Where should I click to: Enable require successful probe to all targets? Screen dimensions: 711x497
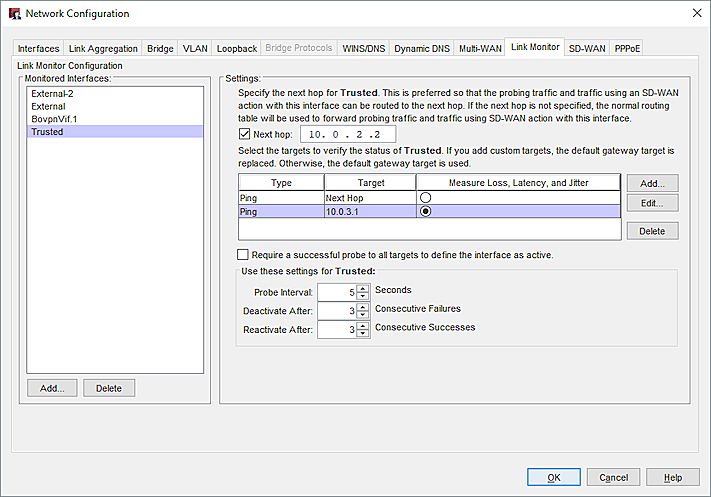[x=243, y=254]
